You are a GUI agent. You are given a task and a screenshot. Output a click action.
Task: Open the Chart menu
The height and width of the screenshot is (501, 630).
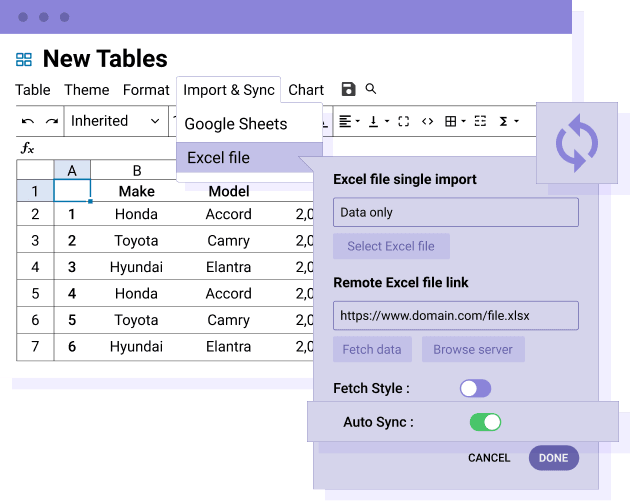[x=306, y=90]
